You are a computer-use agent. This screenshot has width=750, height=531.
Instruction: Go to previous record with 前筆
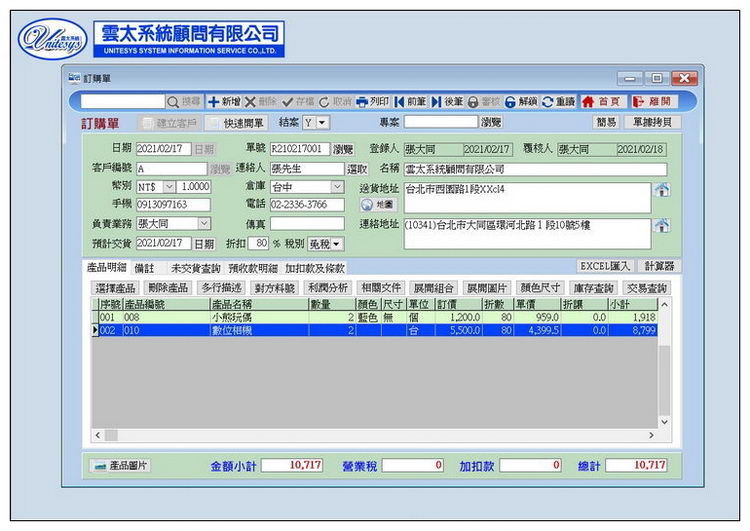pyautogui.click(x=411, y=102)
